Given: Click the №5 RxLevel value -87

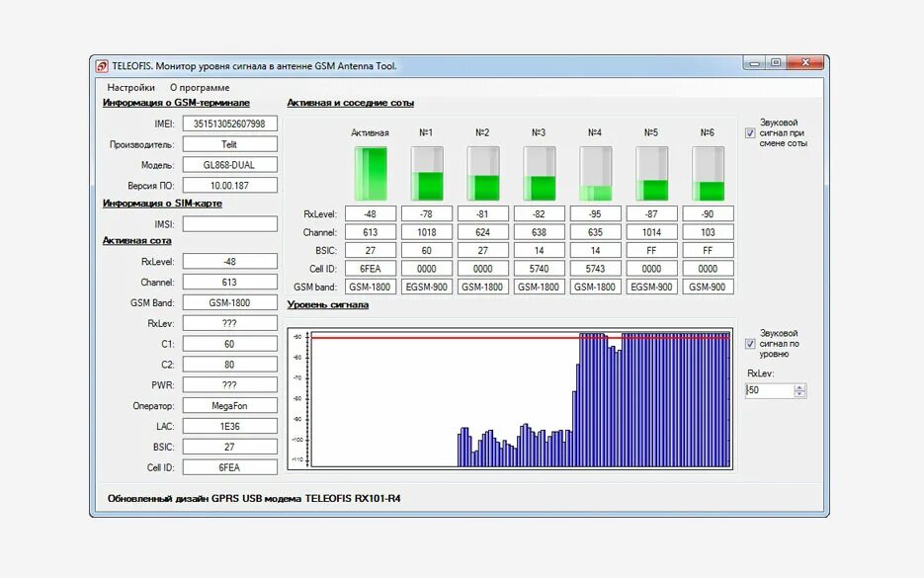Looking at the screenshot, I should [x=652, y=213].
